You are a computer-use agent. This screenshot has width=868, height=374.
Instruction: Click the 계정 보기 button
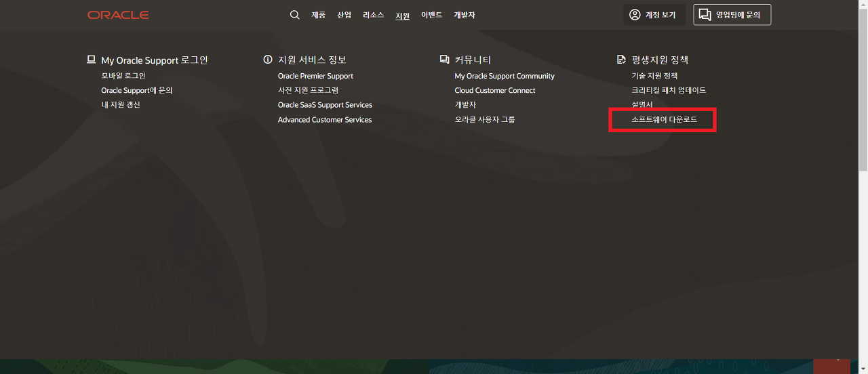[654, 15]
